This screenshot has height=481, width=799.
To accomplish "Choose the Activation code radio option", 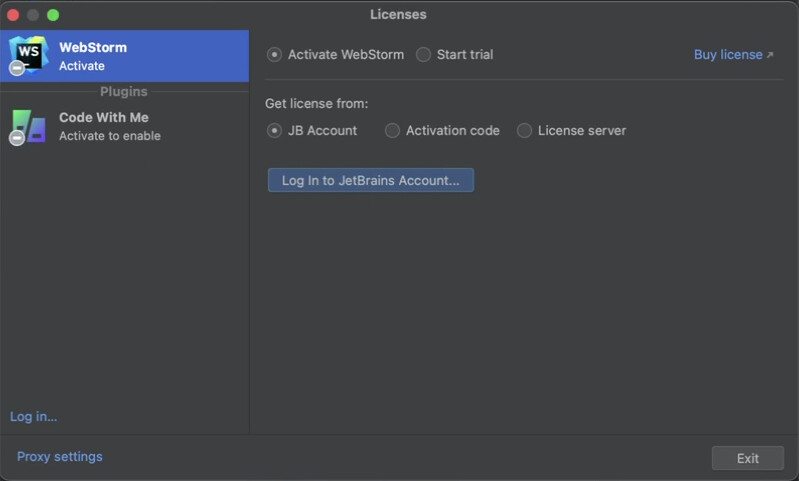I will coord(392,131).
